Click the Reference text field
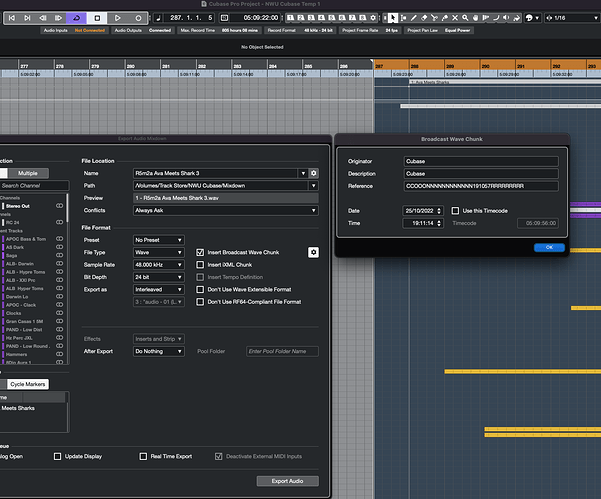601x499 pixels. (480, 185)
